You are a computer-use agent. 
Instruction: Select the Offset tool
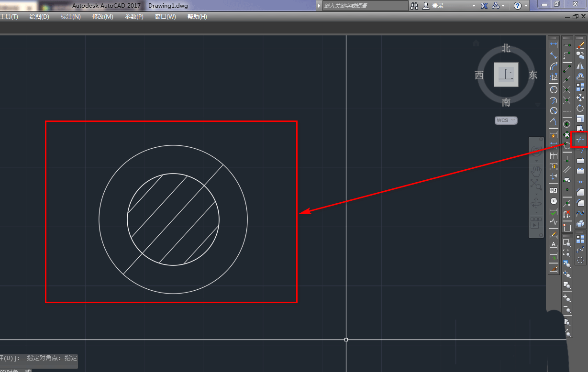point(580,77)
